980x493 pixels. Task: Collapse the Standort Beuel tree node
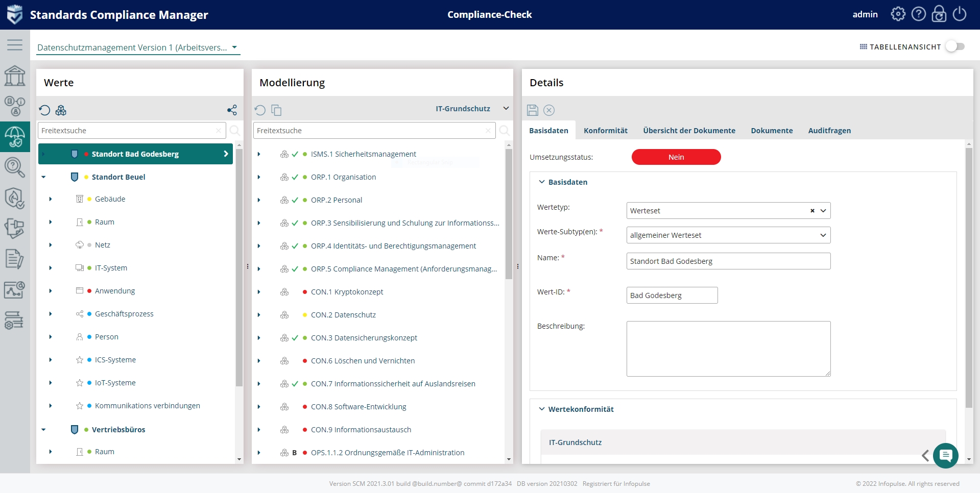tap(43, 177)
